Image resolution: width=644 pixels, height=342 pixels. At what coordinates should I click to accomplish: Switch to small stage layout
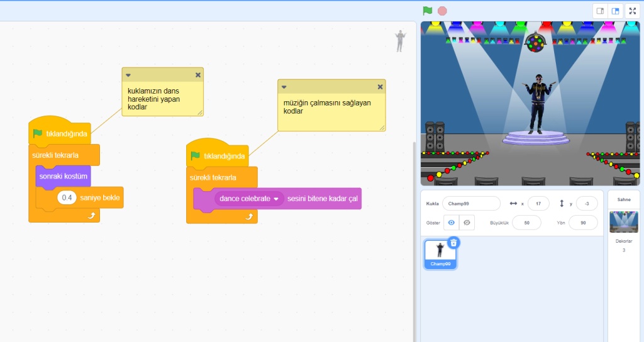(600, 11)
